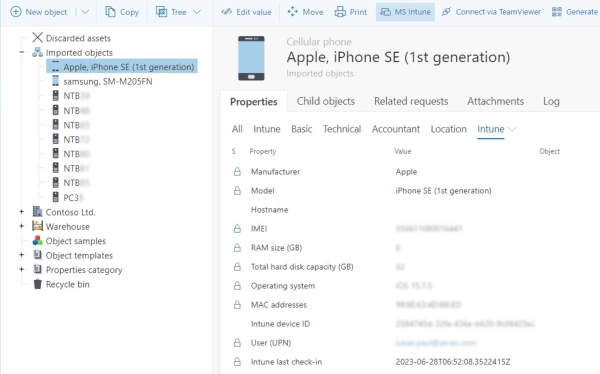Viewport: 600px width, 374px height.
Task: Select the Accountant properties filter
Action: 396,129
